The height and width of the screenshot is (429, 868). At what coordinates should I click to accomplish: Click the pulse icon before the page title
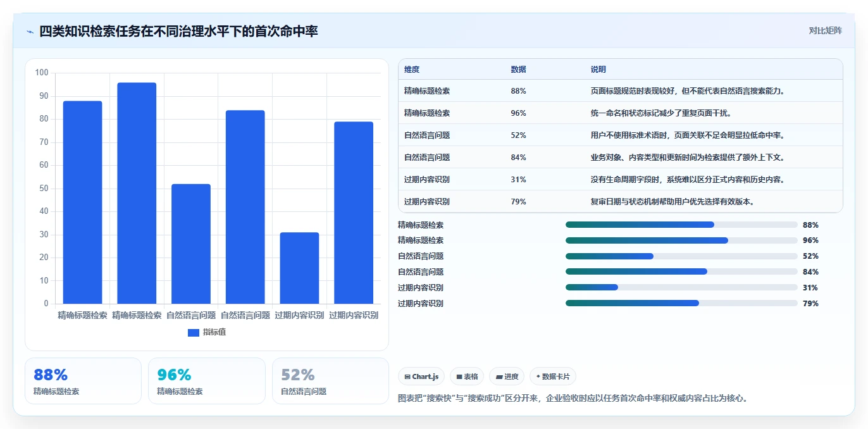coord(30,32)
